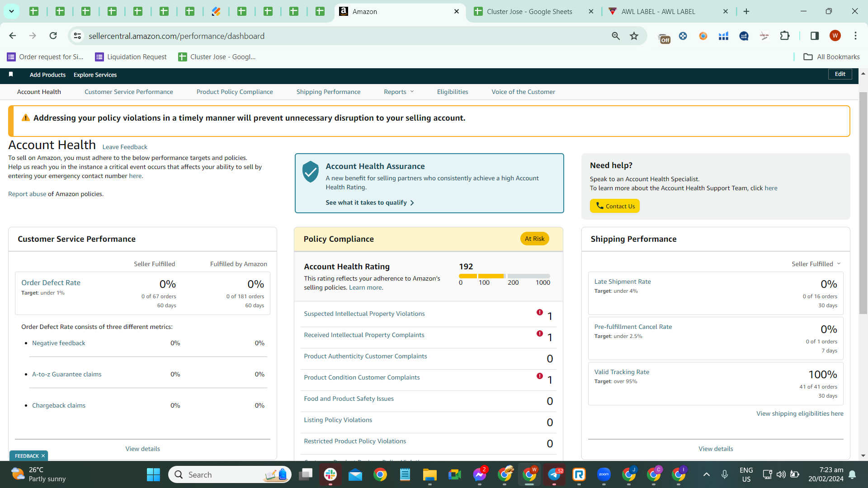
Task: Open Telegram from the taskbar
Action: point(554,474)
